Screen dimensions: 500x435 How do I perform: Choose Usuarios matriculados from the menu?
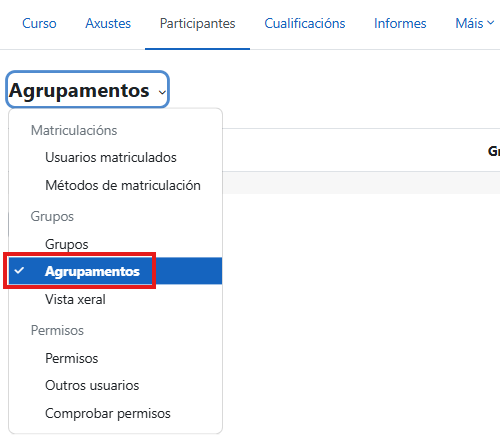click(x=115, y=158)
